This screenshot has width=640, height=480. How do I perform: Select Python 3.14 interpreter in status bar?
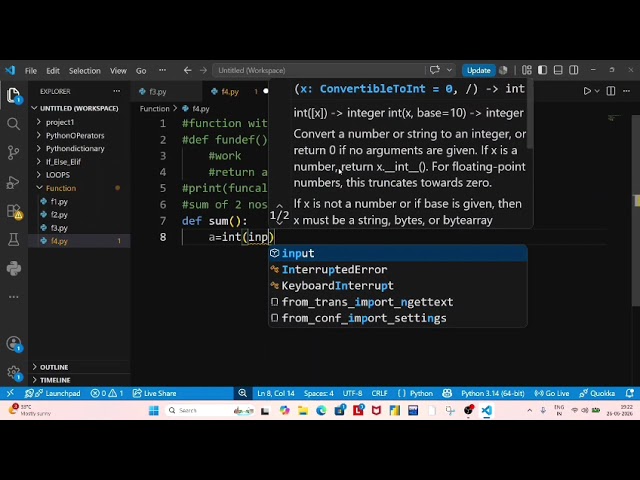(x=493, y=393)
